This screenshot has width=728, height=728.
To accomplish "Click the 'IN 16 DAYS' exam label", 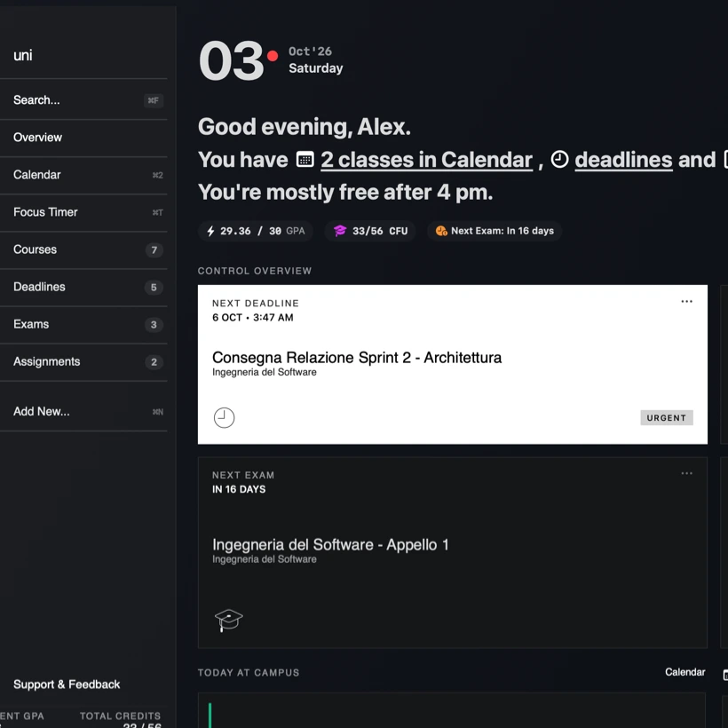I will pos(239,489).
